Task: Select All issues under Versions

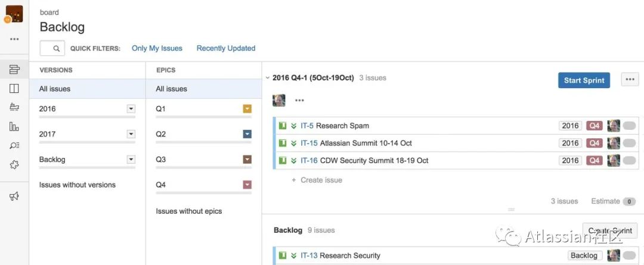Action: (x=87, y=89)
